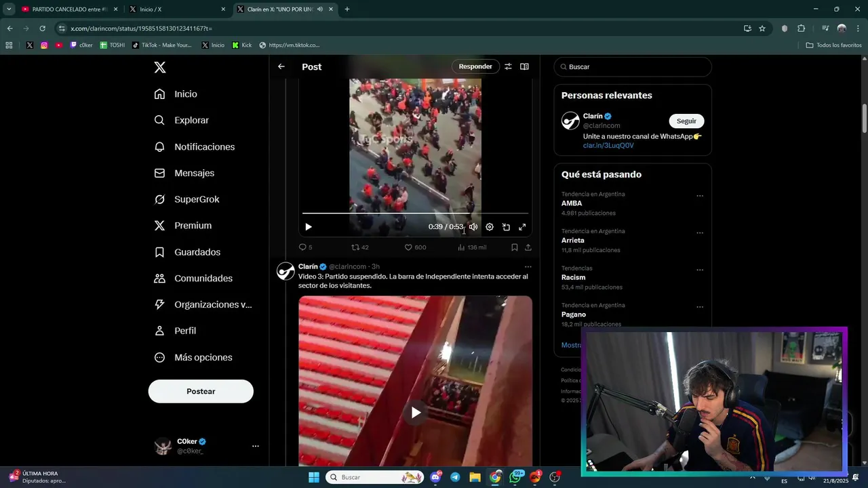Open more options on Video 3 post
The height and width of the screenshot is (488, 868).
coord(528,266)
